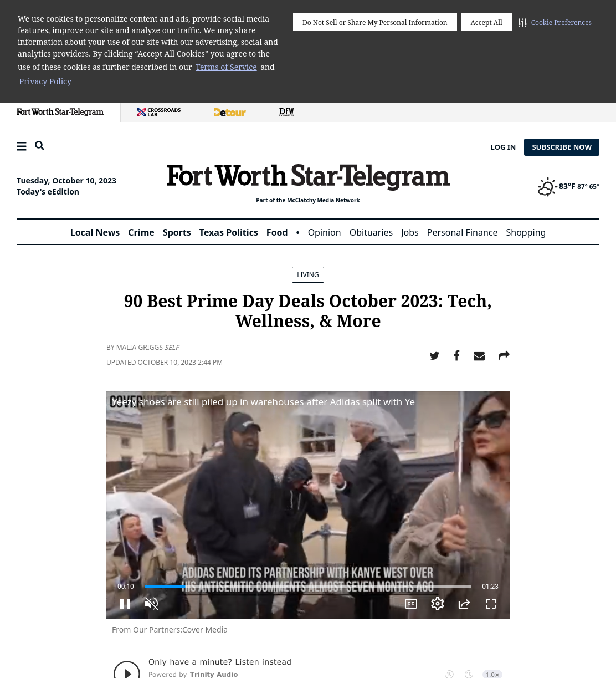Share the video via player share icon

464,604
